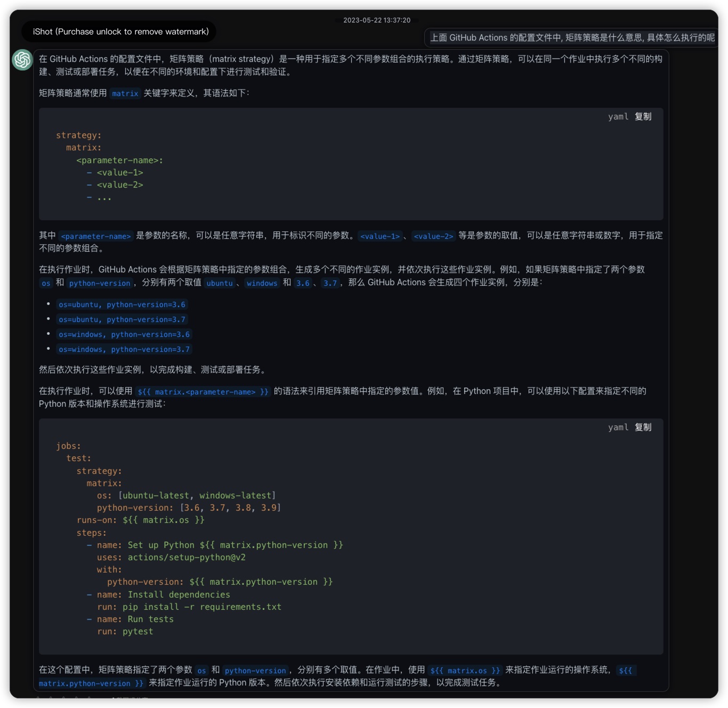This screenshot has height=708, width=728.
Task: Copy the jobs yaml code block
Action: pos(643,428)
